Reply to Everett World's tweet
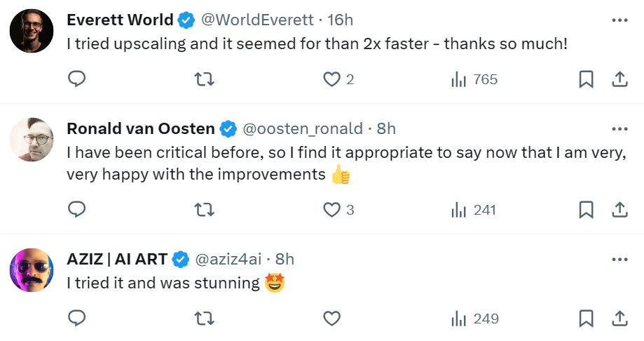Image resolution: width=644 pixels, height=341 pixels. tap(77, 79)
